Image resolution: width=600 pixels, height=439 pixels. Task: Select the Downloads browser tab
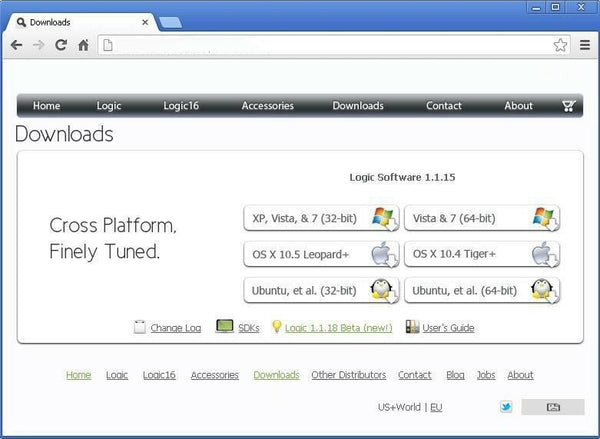(81, 22)
